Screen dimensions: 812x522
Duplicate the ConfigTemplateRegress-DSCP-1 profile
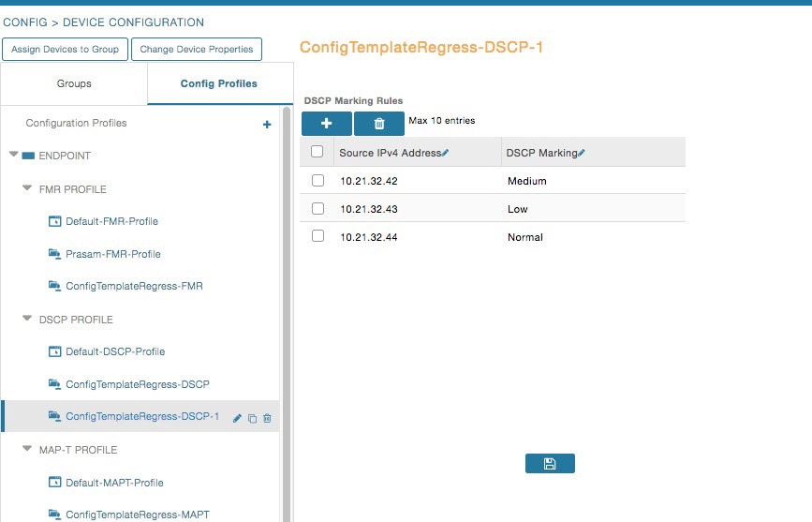pyautogui.click(x=252, y=418)
